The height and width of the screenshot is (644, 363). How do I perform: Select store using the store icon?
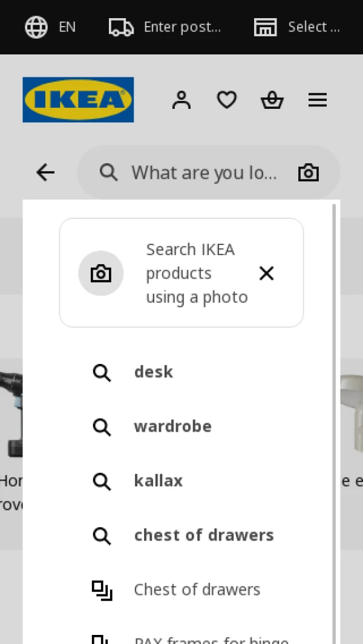[265, 27]
